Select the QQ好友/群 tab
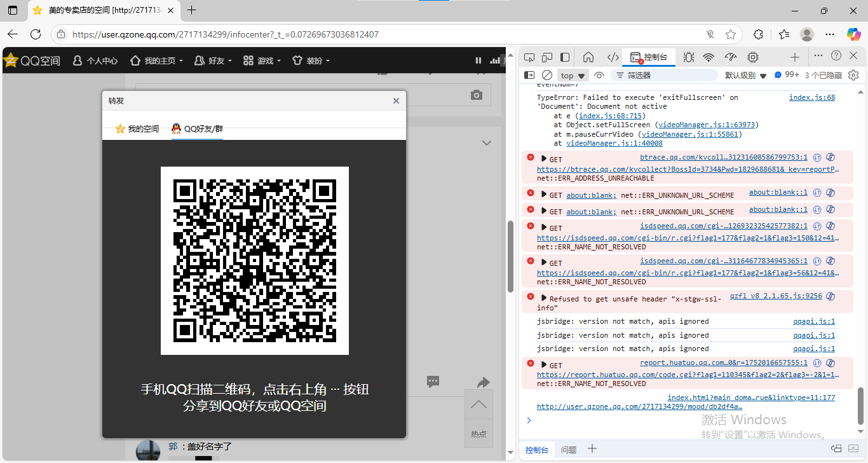This screenshot has height=463, width=868. click(198, 128)
